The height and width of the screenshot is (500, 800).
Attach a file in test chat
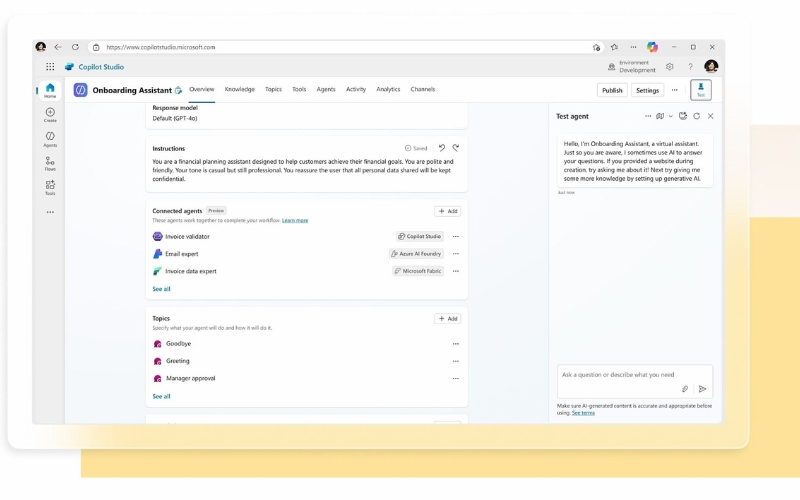(685, 389)
